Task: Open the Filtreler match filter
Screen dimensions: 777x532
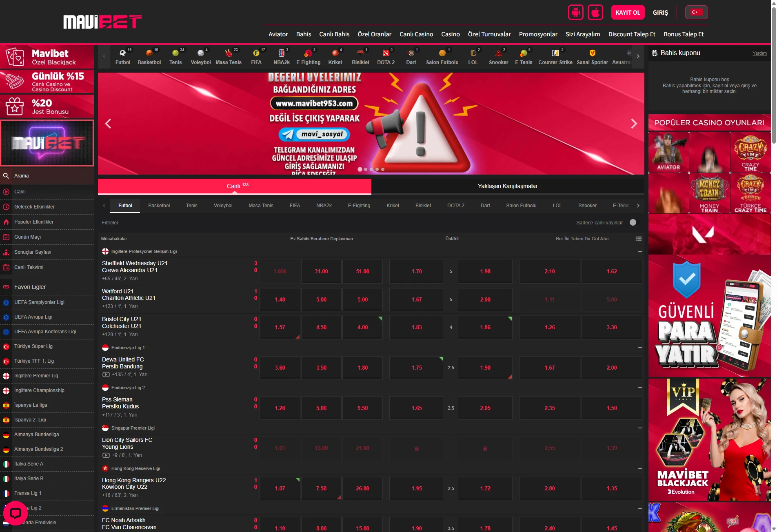Action: (110, 223)
